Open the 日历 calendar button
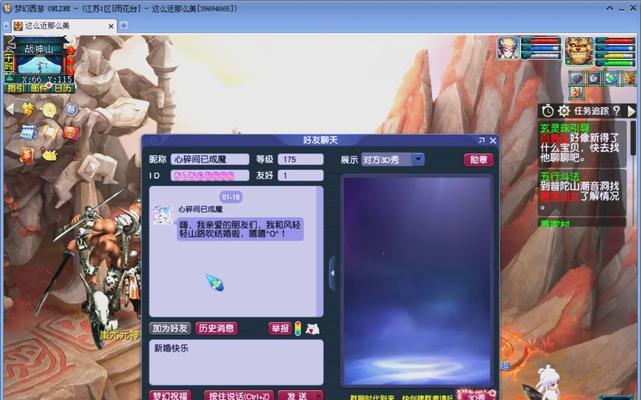The image size is (641, 400). [63, 88]
